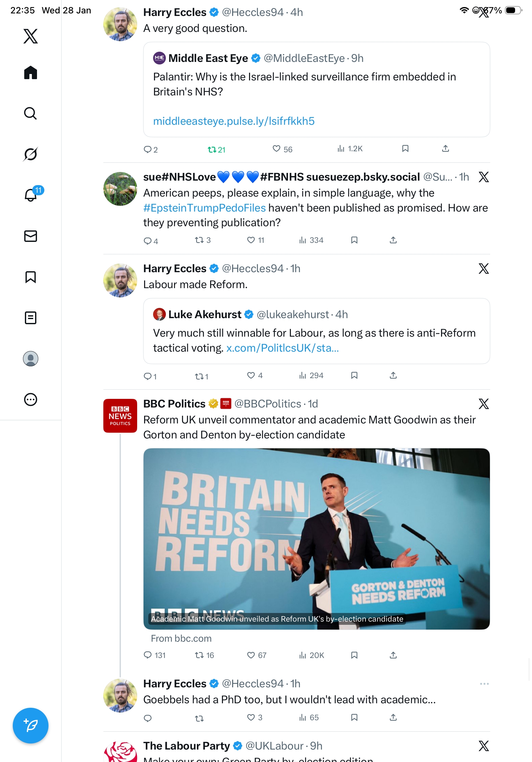
Task: Open the Messages envelope icon
Action: [31, 236]
